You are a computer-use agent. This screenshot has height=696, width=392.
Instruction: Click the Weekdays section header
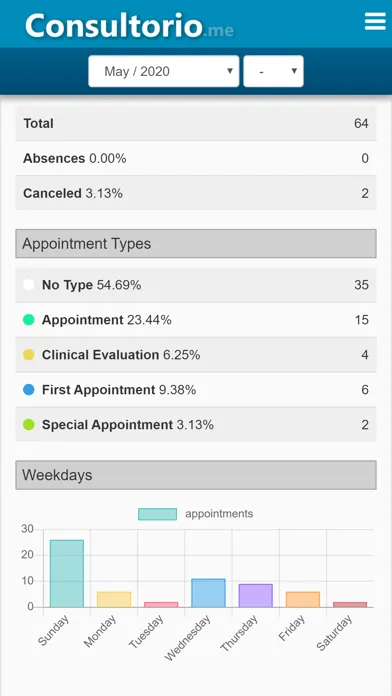pyautogui.click(x=196, y=475)
